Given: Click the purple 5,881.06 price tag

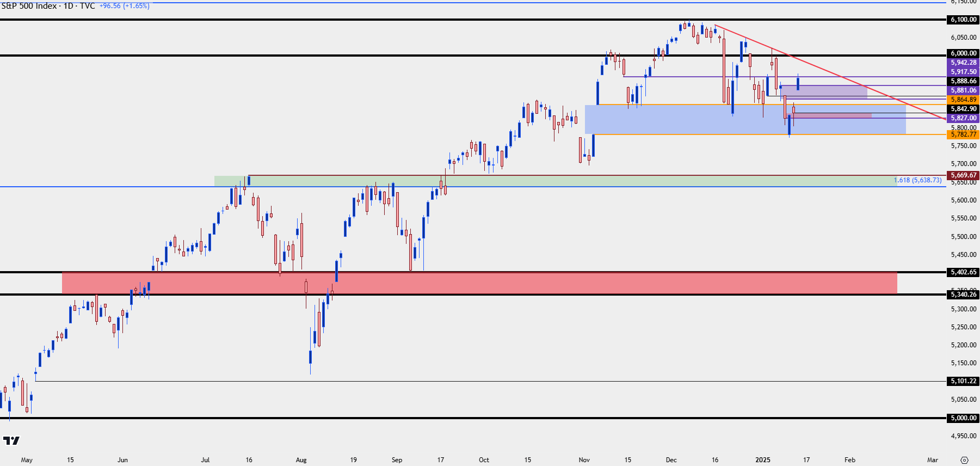Looking at the screenshot, I should pos(964,90).
